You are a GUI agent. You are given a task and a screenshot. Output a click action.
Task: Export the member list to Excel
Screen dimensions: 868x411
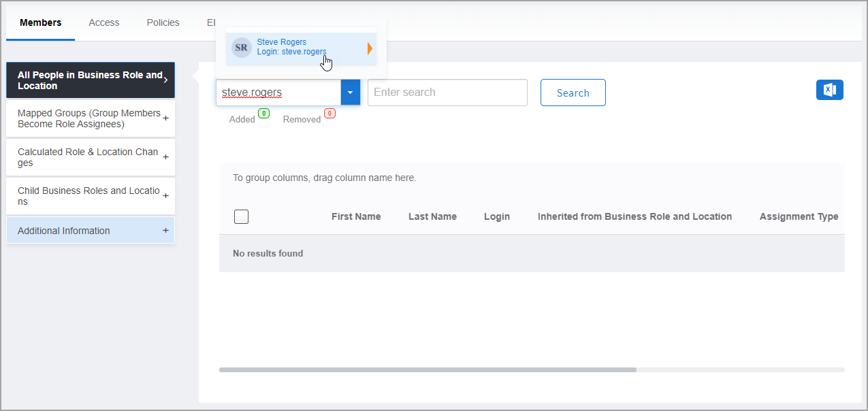click(829, 89)
